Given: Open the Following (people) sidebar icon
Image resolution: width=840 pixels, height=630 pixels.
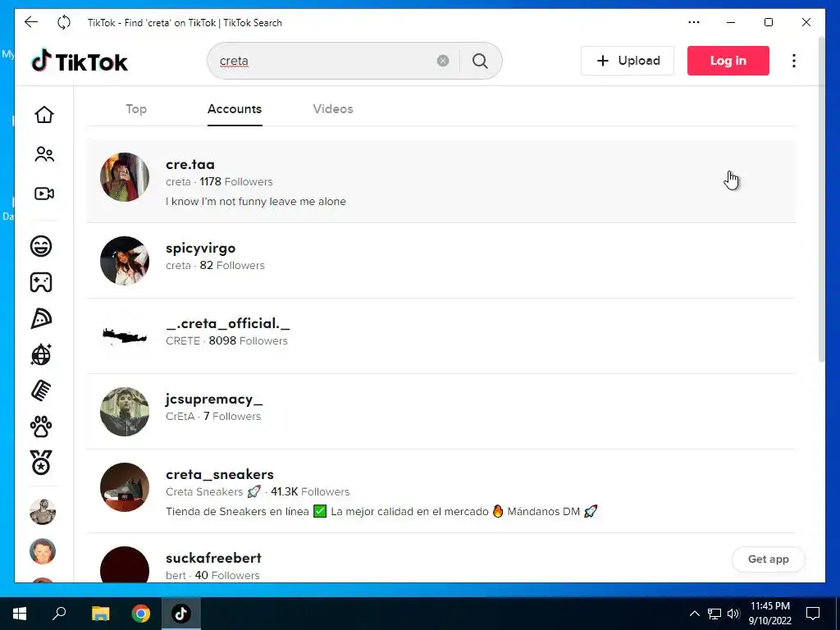Looking at the screenshot, I should pyautogui.click(x=44, y=154).
